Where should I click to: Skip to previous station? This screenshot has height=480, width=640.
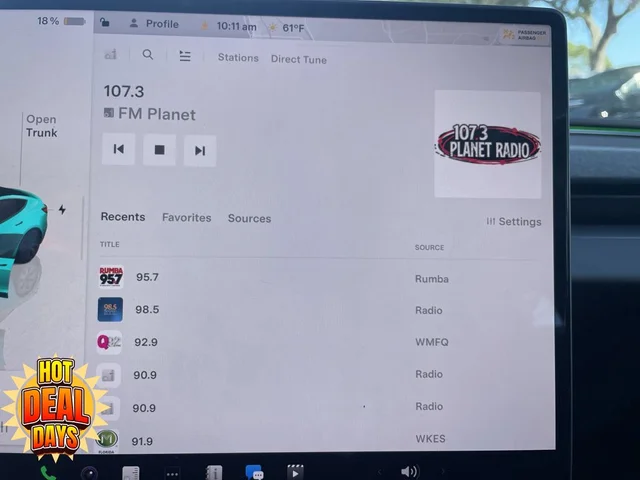click(x=118, y=149)
